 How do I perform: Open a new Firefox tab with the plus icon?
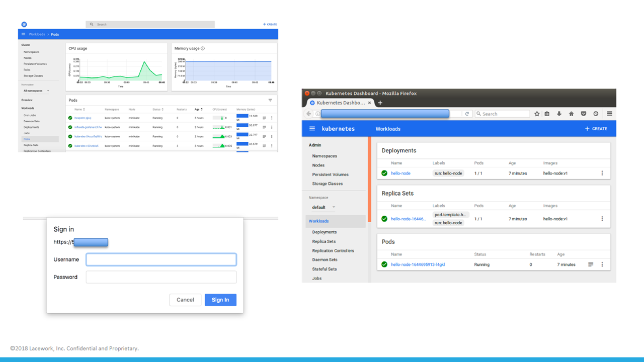[x=380, y=103]
